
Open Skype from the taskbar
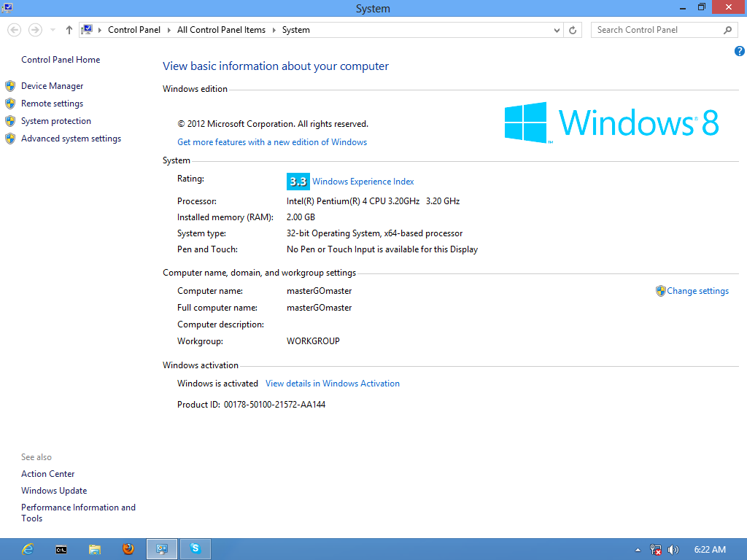(x=196, y=549)
